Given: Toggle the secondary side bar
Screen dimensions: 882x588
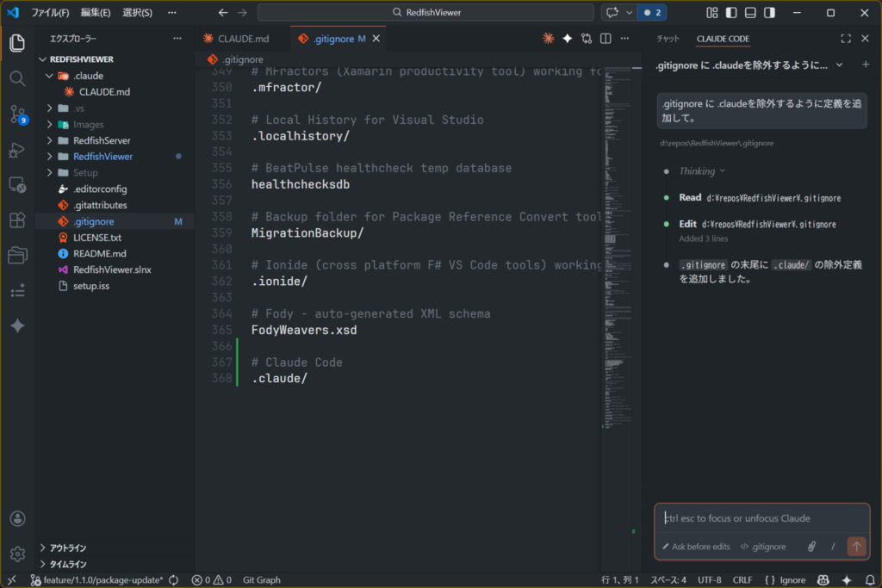Looking at the screenshot, I should 769,12.
